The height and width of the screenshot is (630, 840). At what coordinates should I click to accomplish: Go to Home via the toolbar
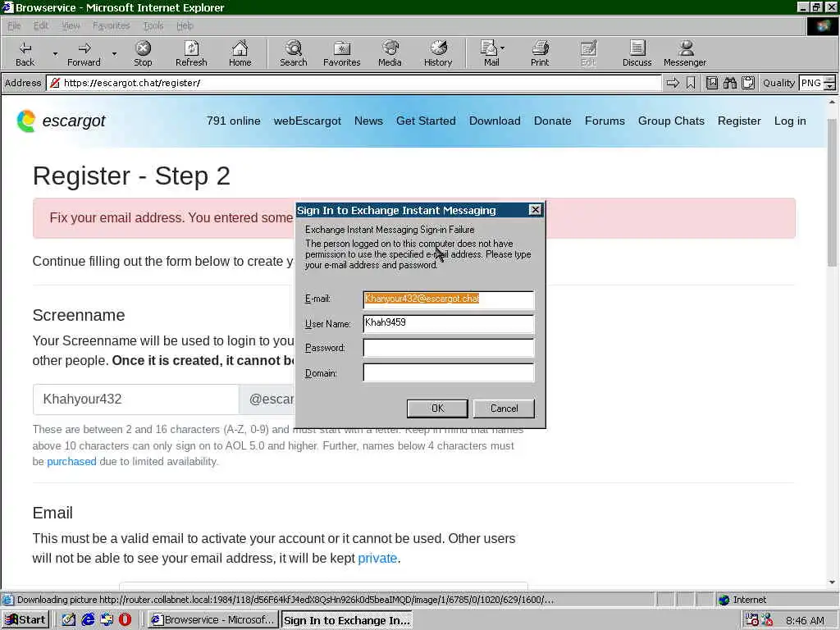point(240,53)
